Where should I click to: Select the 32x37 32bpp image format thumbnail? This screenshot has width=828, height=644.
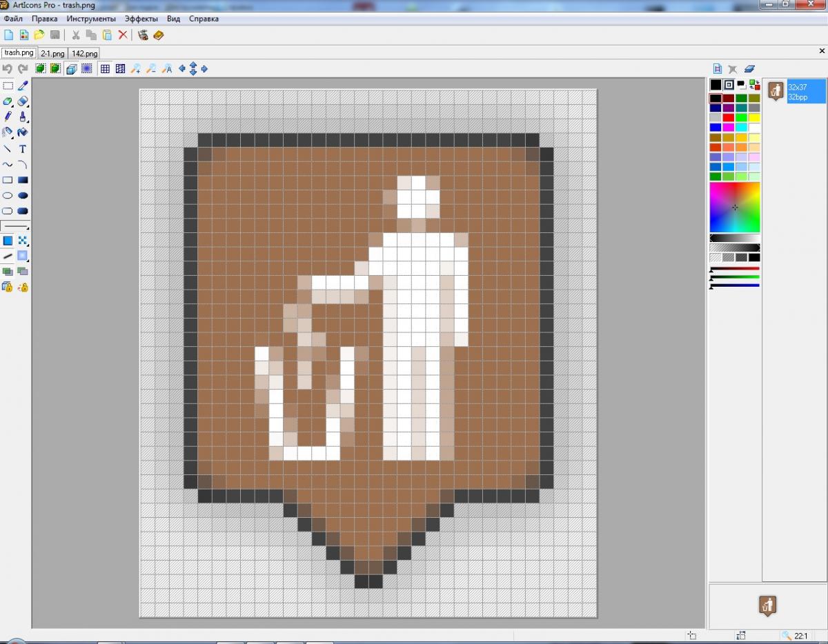click(797, 91)
